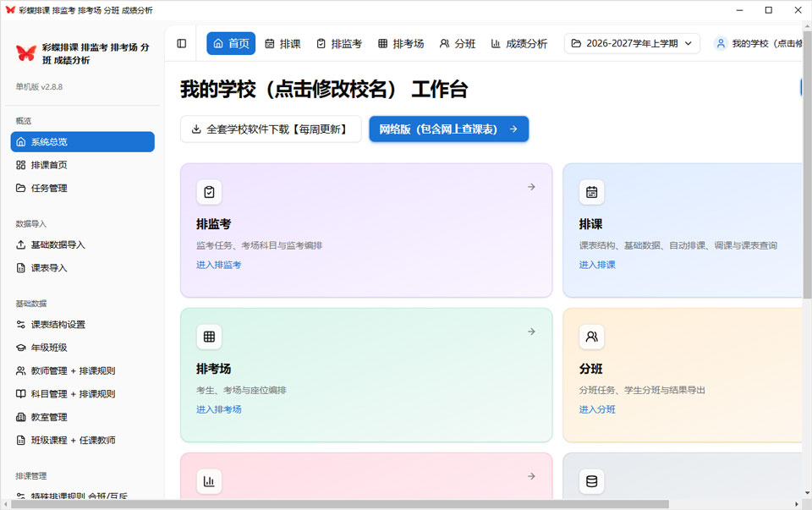The width and height of the screenshot is (812, 510).
Task: Open 基础数据导入 in the sidebar
Action: pyautogui.click(x=82, y=244)
